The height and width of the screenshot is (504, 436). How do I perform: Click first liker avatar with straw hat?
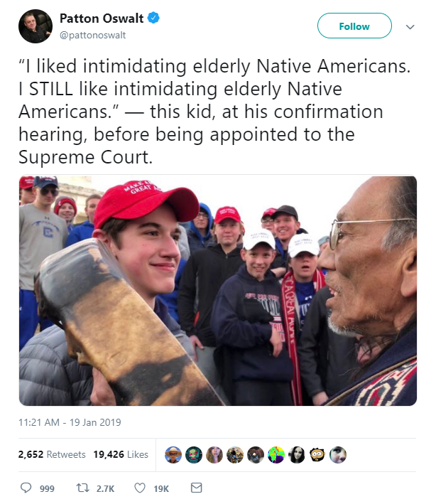173,455
